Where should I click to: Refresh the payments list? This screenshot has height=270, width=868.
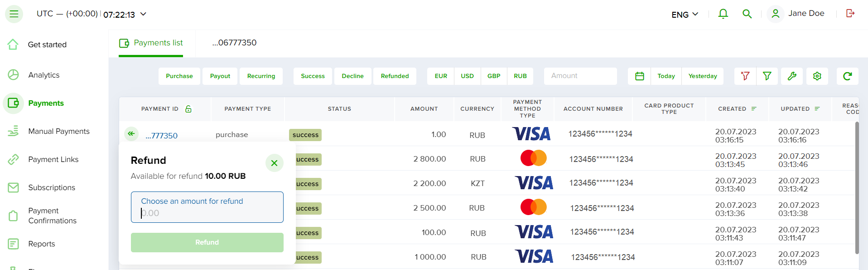848,76
